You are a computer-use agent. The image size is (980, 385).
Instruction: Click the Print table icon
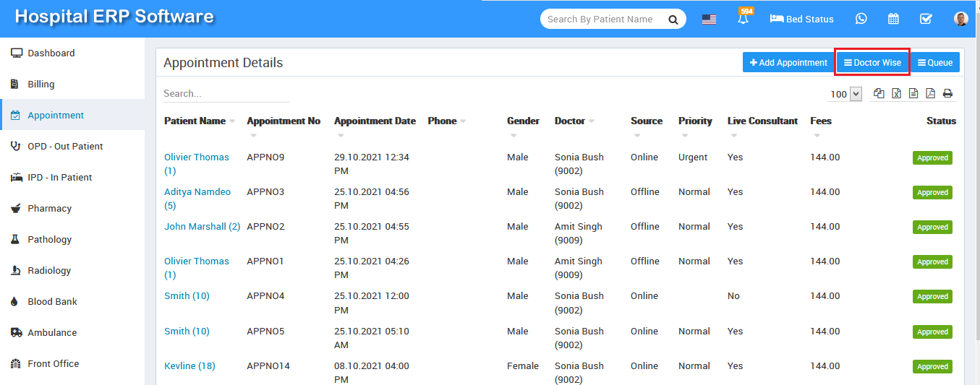[x=947, y=93]
